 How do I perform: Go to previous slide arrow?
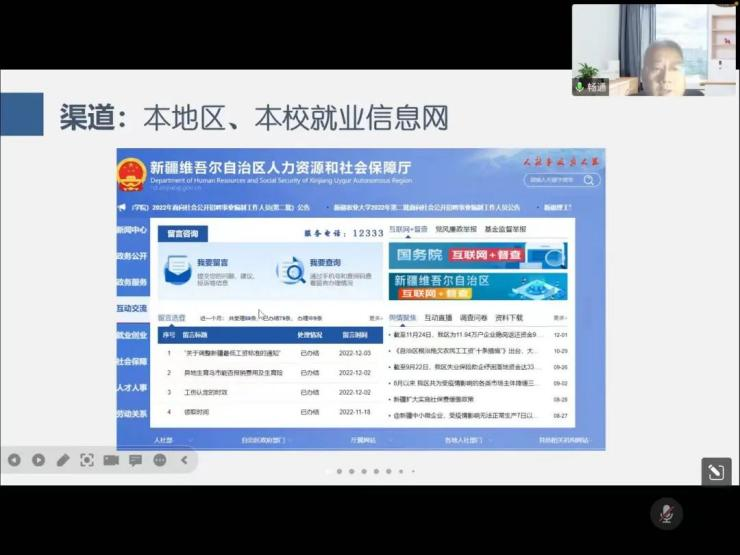[x=14, y=460]
